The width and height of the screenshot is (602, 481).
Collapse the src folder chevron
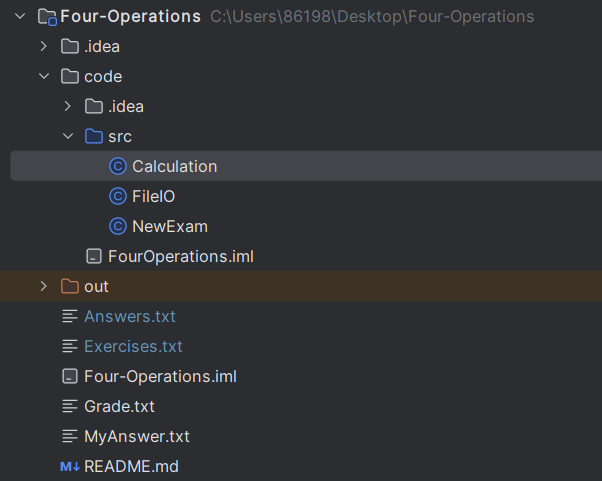coord(67,136)
